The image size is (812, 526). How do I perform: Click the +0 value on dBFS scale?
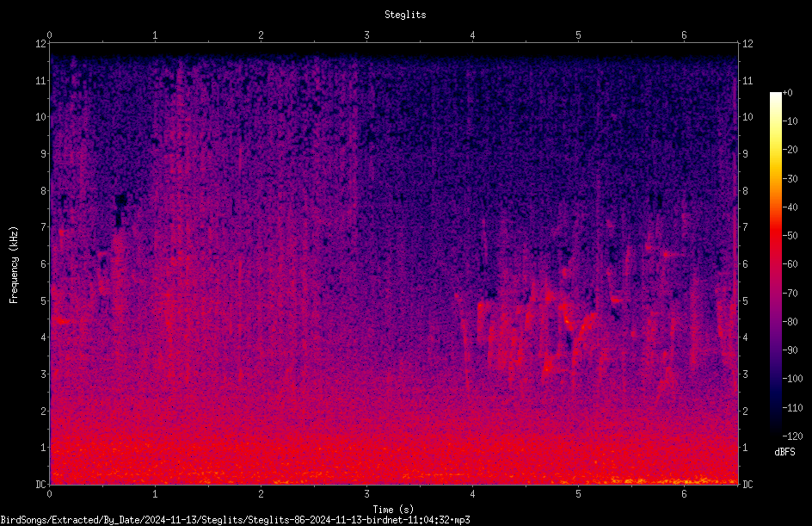point(787,93)
